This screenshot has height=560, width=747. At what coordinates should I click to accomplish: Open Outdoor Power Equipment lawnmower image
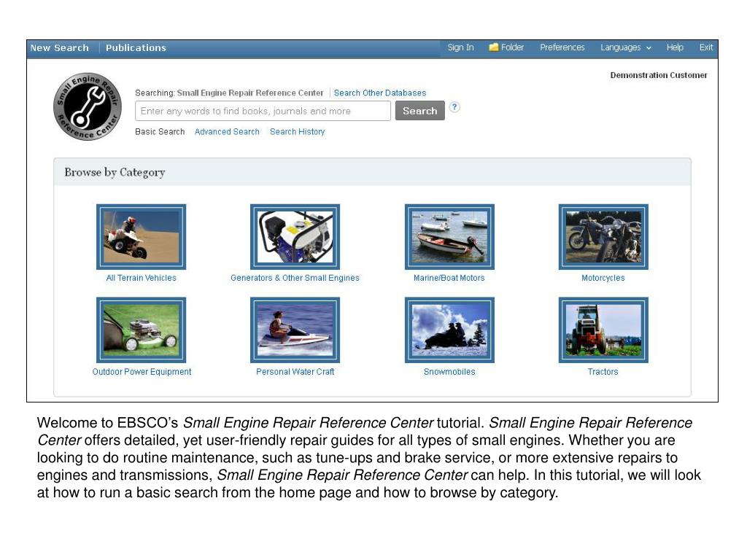pyautogui.click(x=141, y=330)
